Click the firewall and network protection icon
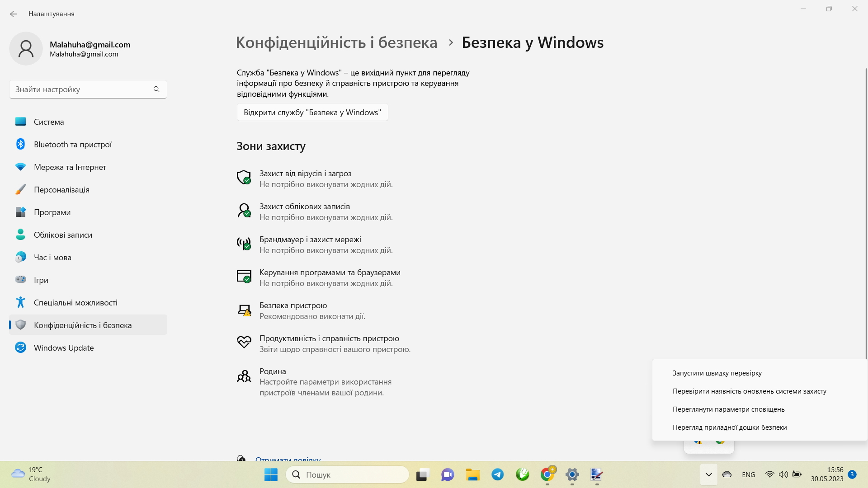This screenshot has width=868, height=488. 243,243
